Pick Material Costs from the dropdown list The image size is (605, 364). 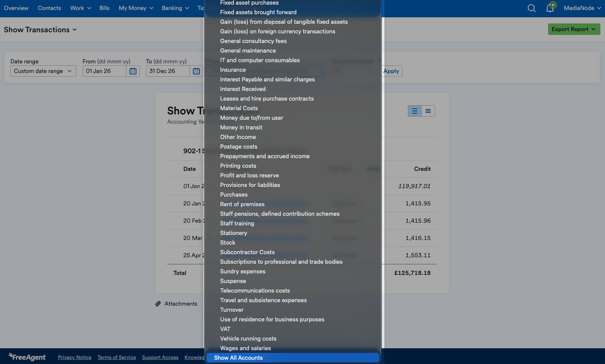pos(293,108)
